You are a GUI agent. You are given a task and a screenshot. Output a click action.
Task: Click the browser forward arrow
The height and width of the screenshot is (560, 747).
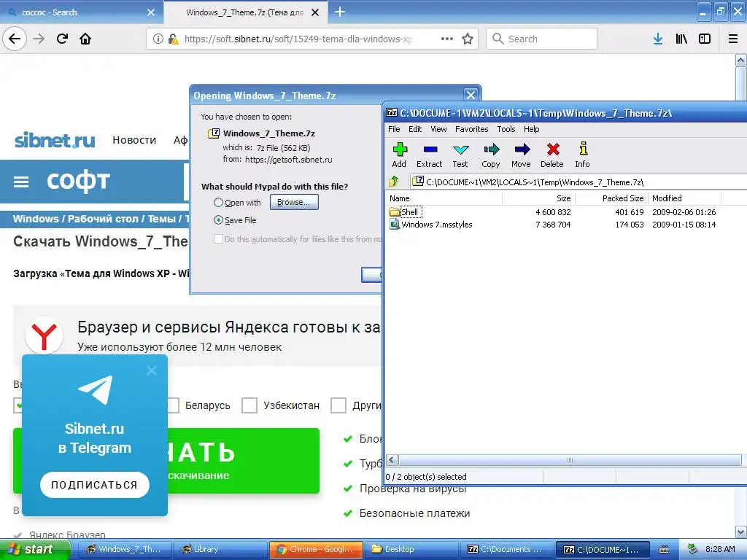(x=39, y=39)
